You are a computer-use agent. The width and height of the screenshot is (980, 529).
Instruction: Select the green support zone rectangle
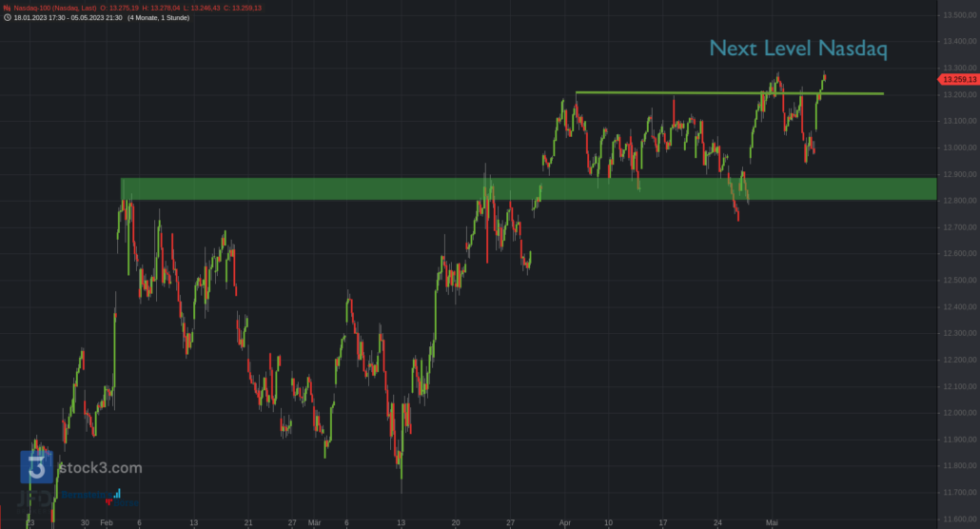529,188
